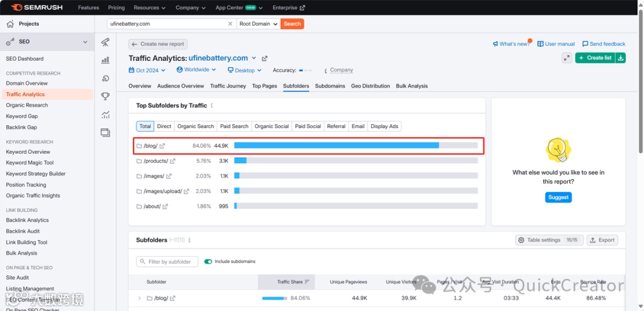Open the User manual link

point(556,44)
